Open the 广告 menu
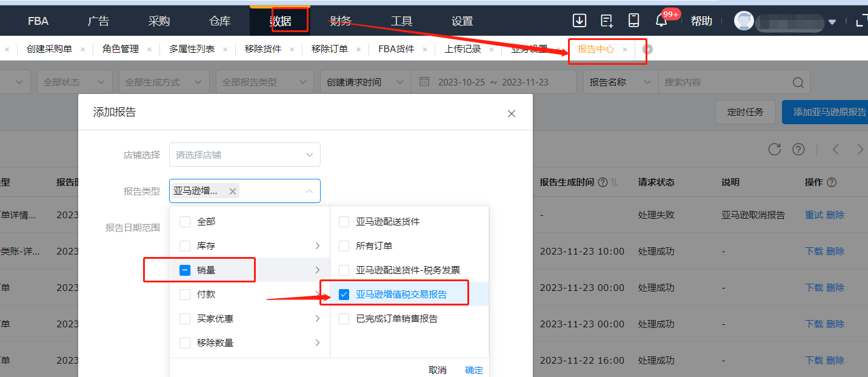Viewport: 868px width, 377px height. (x=98, y=21)
